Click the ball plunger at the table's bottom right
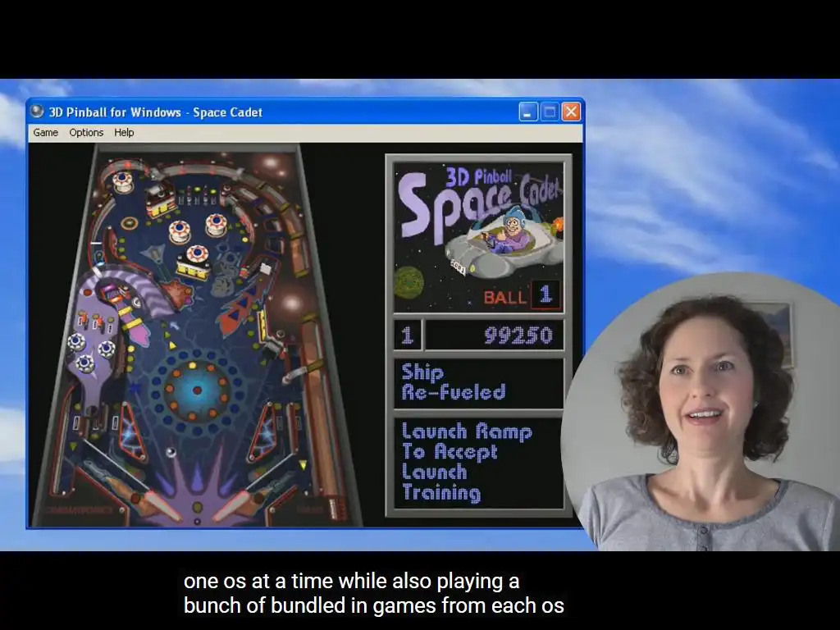The height and width of the screenshot is (630, 840). tap(336, 508)
